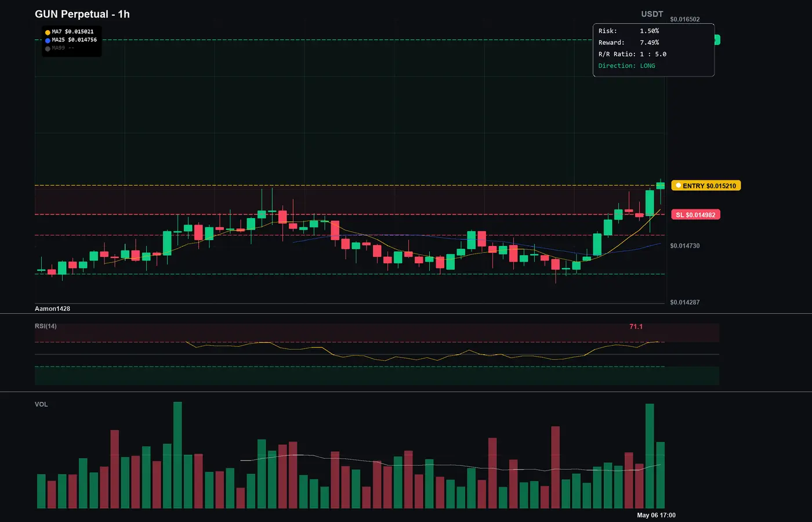The height and width of the screenshot is (522, 812).
Task: Click the R/R Ratio 1 : 5.0 row
Action: point(632,54)
